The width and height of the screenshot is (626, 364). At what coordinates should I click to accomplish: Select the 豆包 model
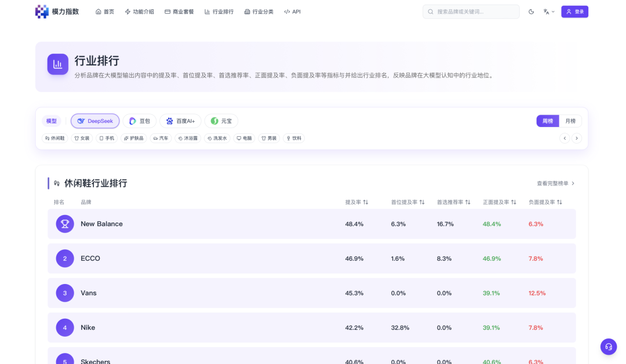click(139, 121)
